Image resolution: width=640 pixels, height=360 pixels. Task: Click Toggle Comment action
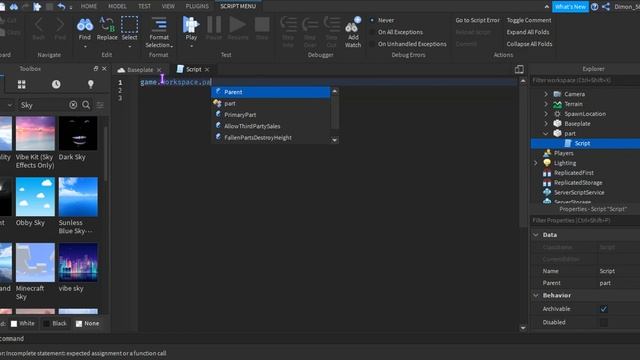[529, 20]
